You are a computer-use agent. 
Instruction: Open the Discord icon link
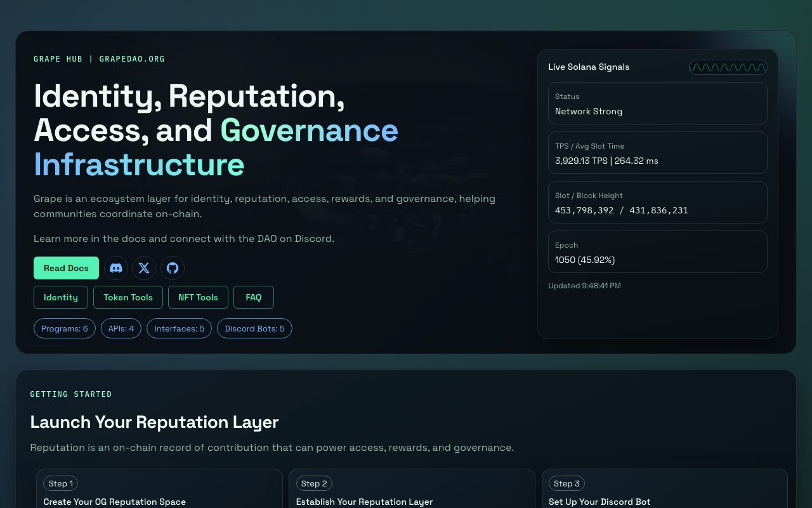tap(116, 268)
